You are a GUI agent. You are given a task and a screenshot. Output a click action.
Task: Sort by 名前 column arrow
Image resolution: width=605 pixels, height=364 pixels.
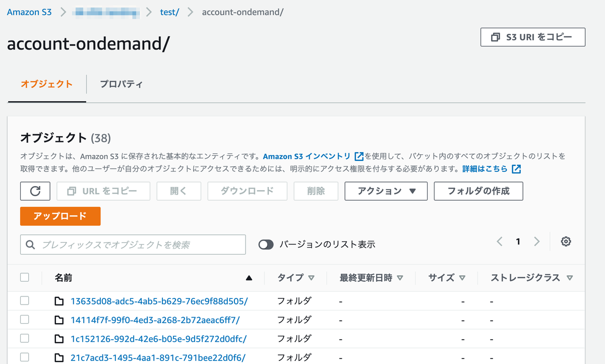coord(249,278)
